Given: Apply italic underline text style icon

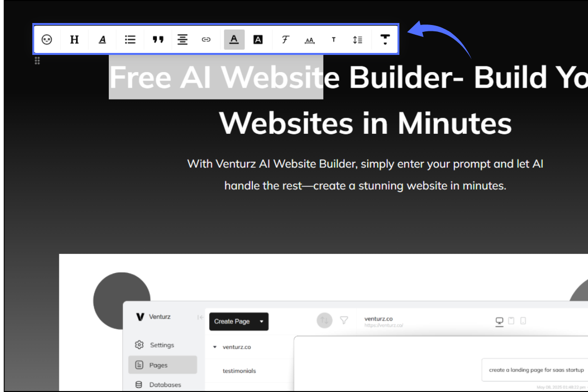Looking at the screenshot, I should pyautogui.click(x=102, y=40).
